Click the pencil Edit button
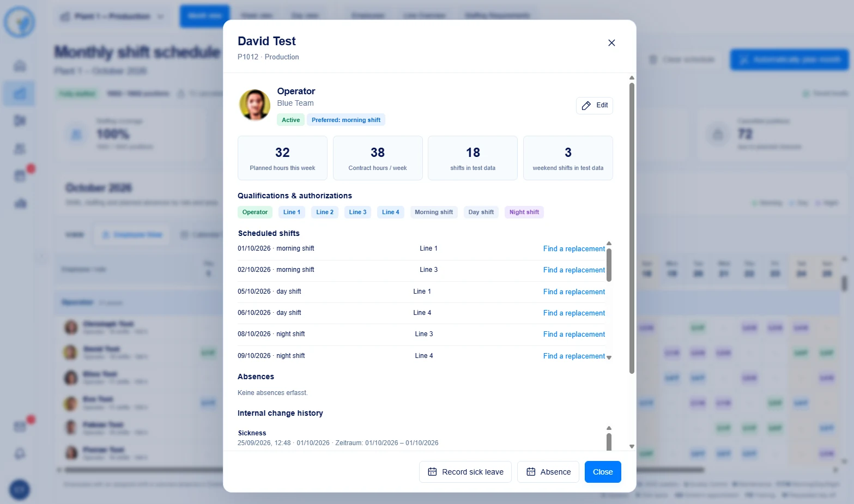Screen dimensions: 854x504 (595, 106)
